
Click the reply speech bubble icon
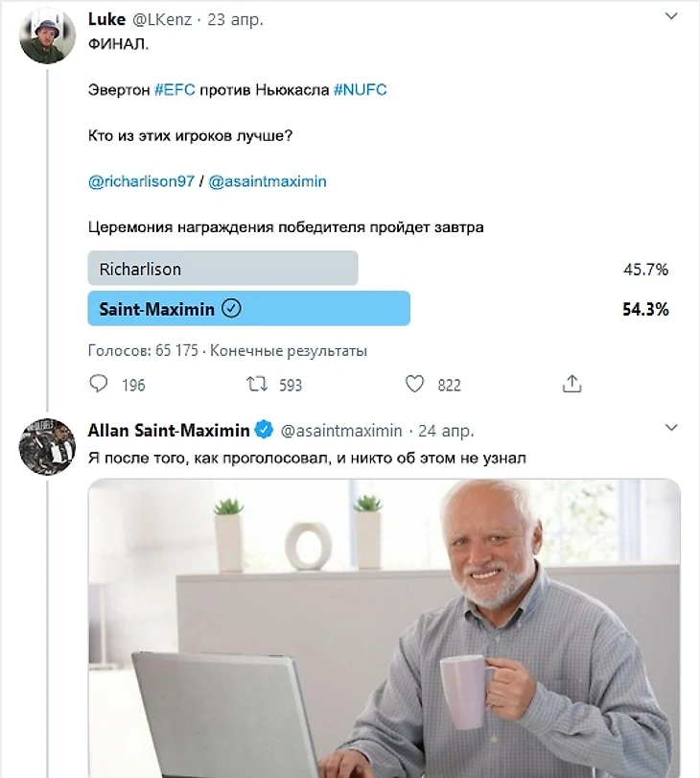coord(98,384)
